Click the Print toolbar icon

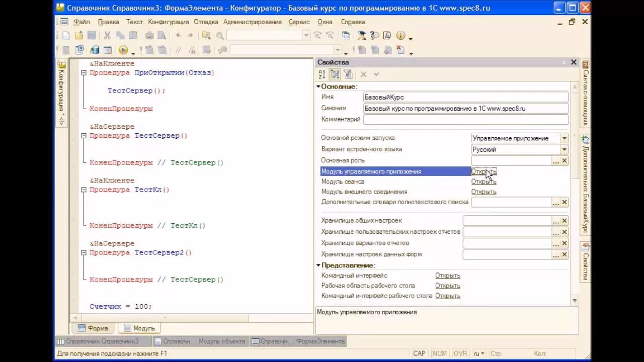coord(149,36)
